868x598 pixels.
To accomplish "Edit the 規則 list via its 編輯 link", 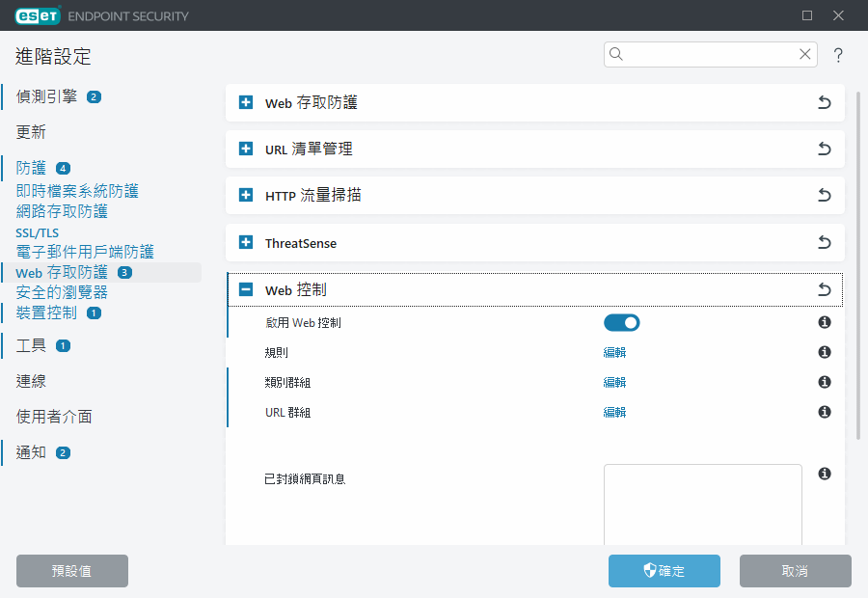I will [x=614, y=351].
